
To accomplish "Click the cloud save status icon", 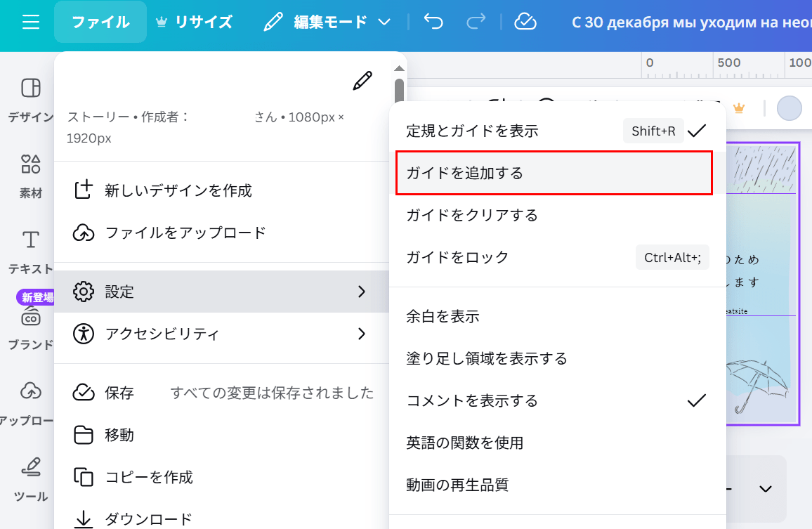I will tap(525, 22).
